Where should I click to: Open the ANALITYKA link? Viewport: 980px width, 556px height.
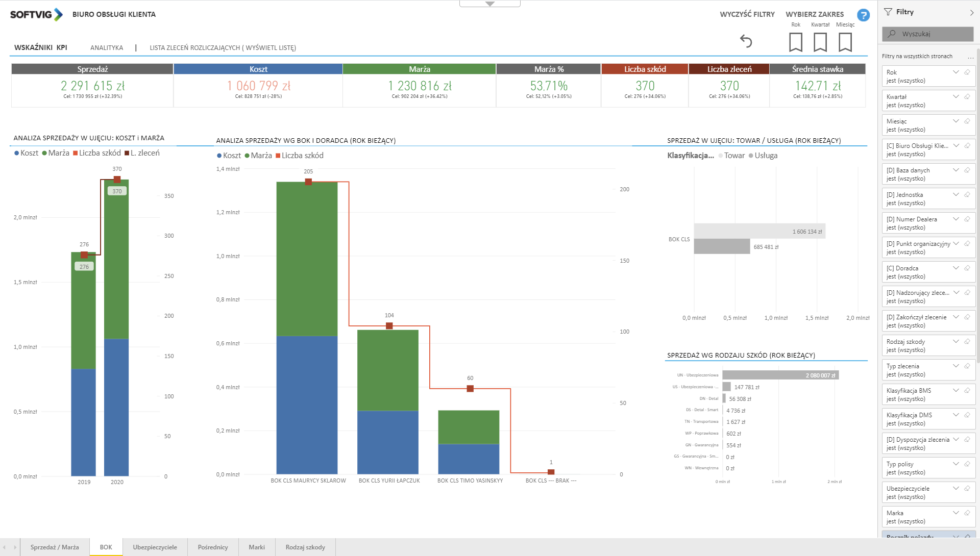click(106, 48)
